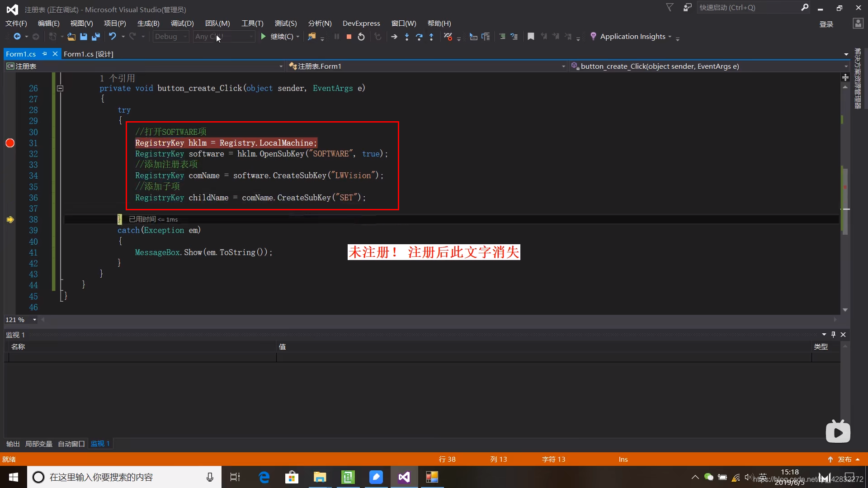
Task: Open File Explorer from the taskbar
Action: tap(320, 477)
